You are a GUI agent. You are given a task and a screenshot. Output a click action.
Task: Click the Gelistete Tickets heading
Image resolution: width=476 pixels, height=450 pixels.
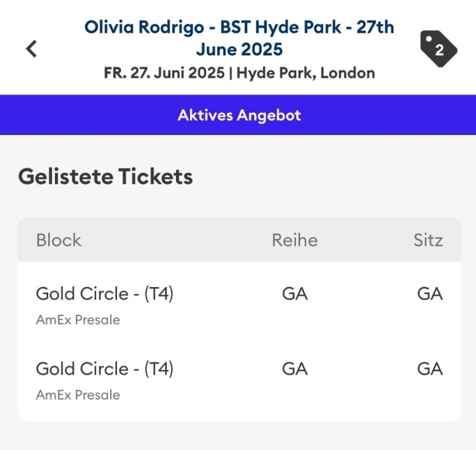tap(105, 176)
